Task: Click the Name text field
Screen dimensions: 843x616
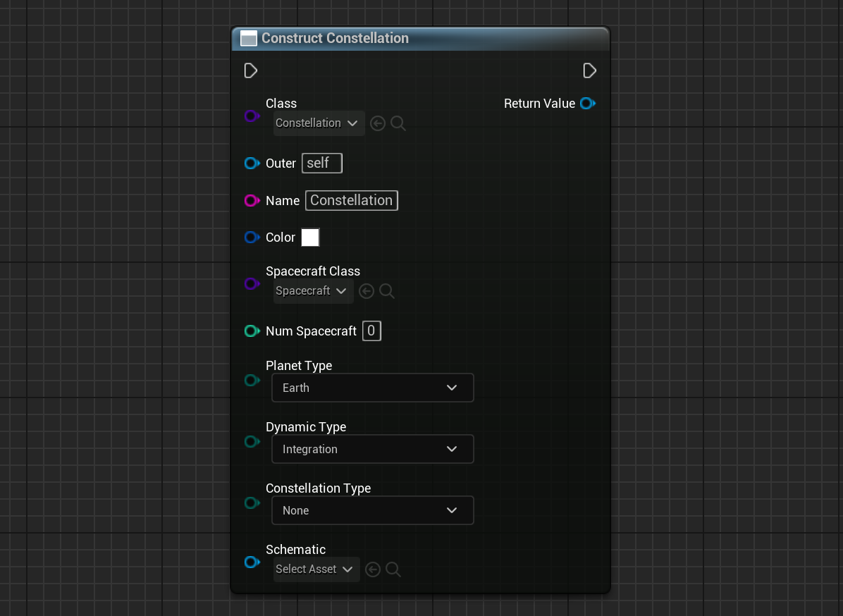Action: [351, 200]
